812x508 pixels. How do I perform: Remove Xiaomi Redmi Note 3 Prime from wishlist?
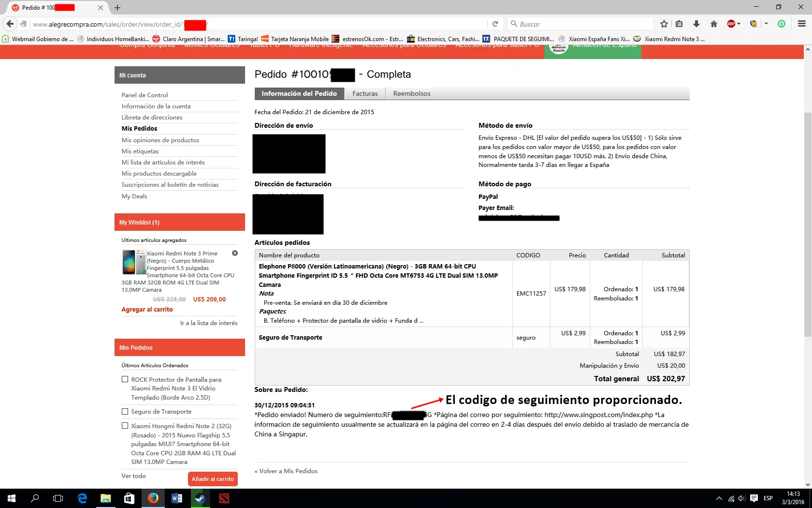pos(235,253)
